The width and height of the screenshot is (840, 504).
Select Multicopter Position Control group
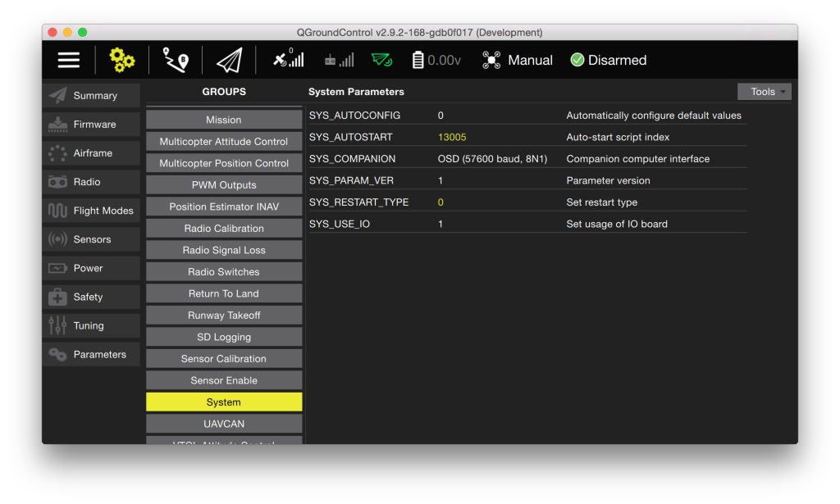(x=224, y=163)
